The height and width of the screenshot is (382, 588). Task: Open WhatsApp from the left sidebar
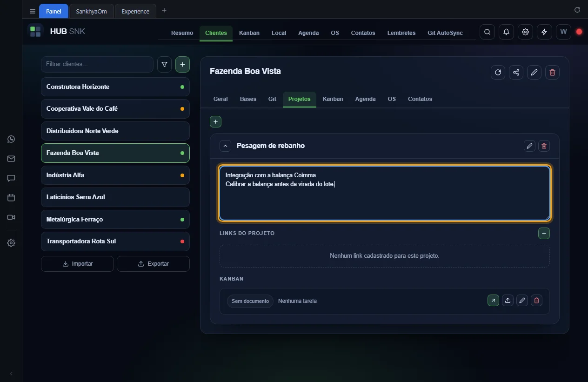pos(11,139)
